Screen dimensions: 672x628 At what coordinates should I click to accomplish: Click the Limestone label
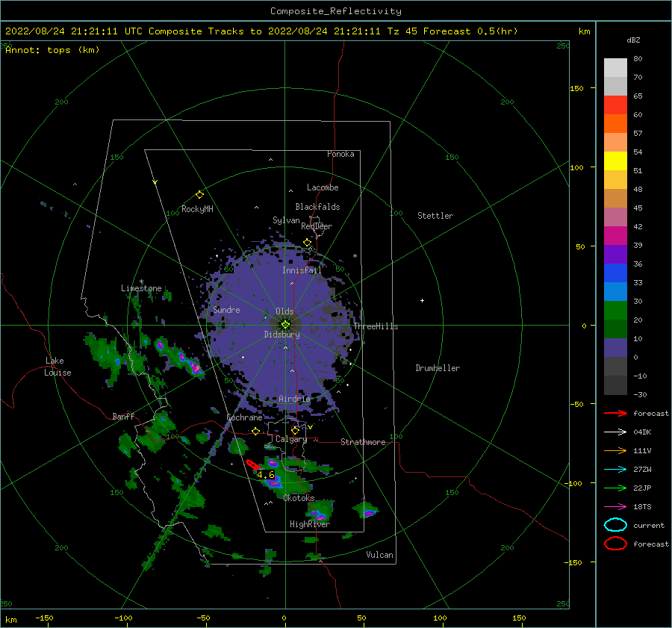[141, 288]
